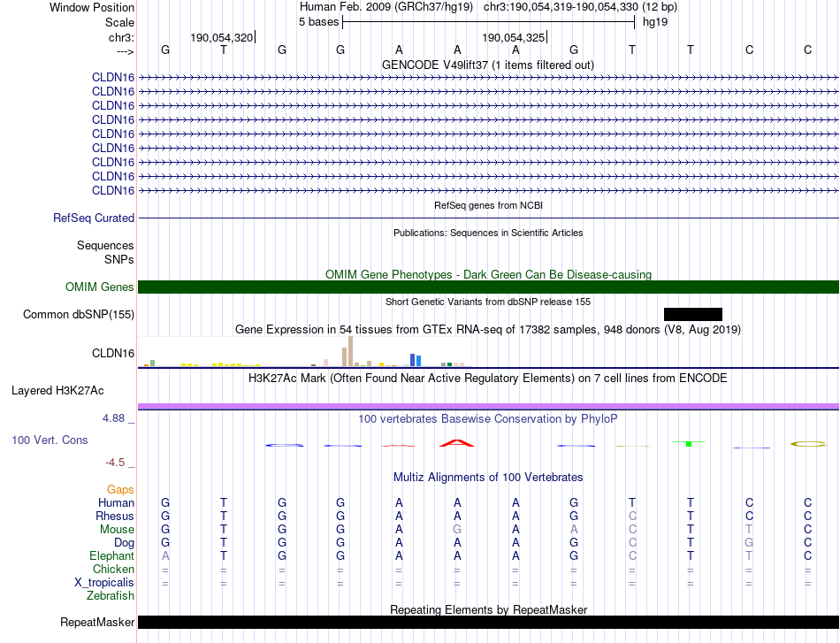
Task: Click the RefSeq Curated intron line
Action: coord(489,218)
